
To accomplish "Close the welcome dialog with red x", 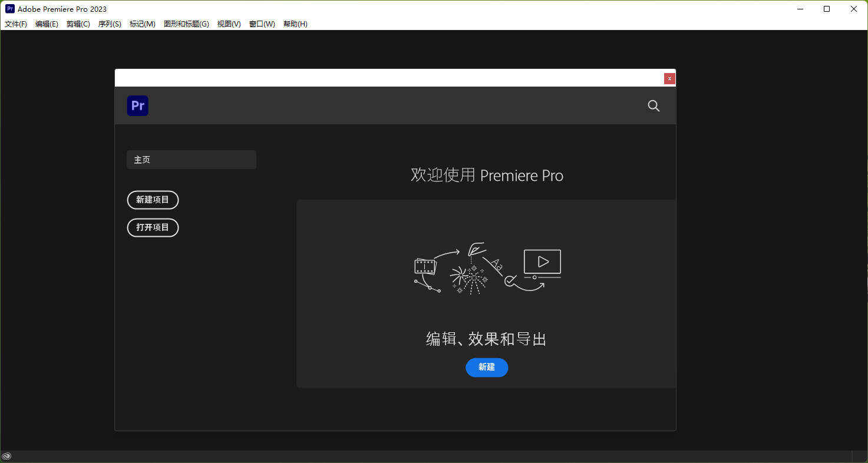I will click(x=669, y=78).
